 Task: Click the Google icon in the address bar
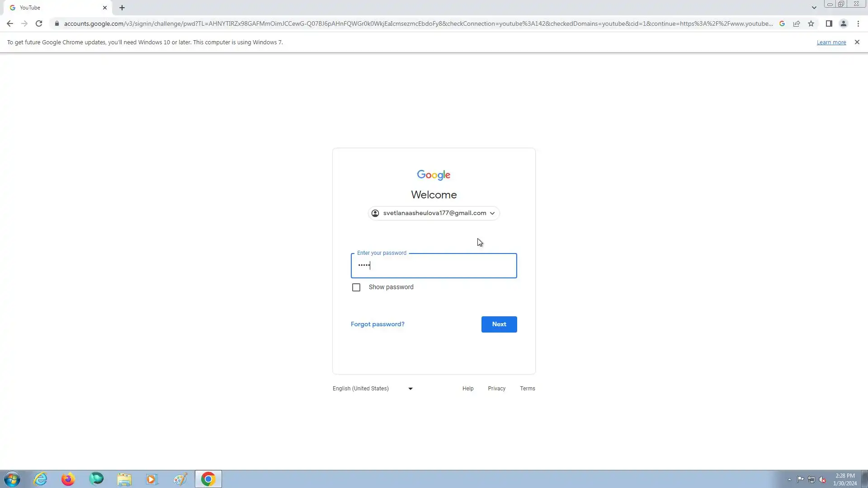coord(782,23)
